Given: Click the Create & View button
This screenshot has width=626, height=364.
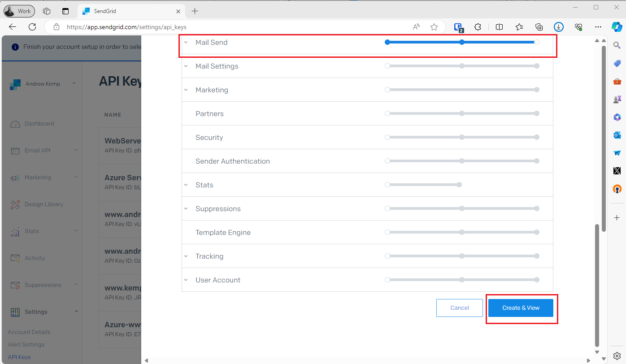Looking at the screenshot, I should coord(521,308).
